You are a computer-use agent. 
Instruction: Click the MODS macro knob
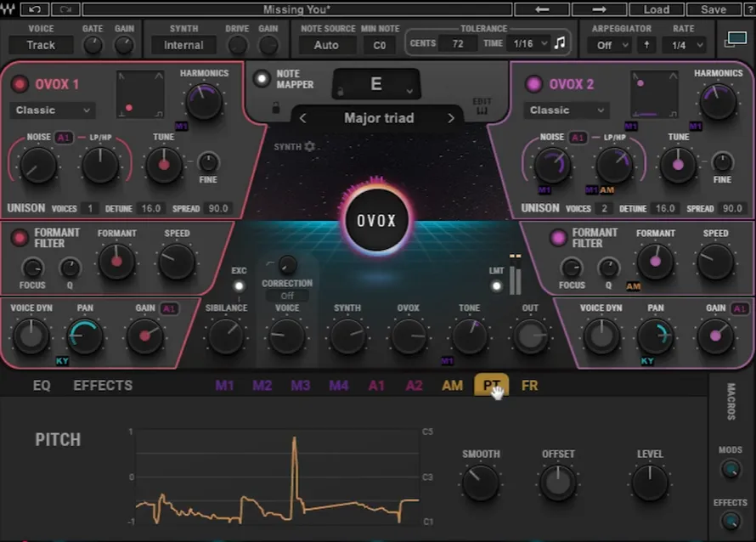coord(731,469)
